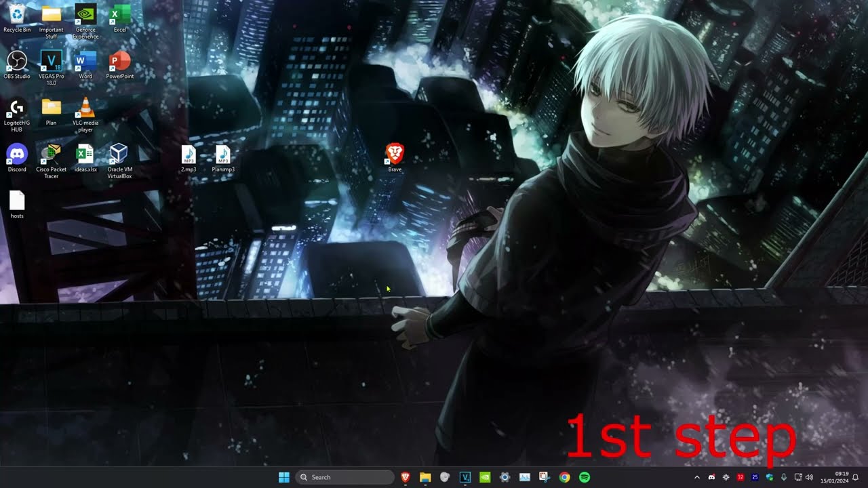Screen dimensions: 868x488
Task: Select the 2.mp3 audio file
Action: pos(189,158)
